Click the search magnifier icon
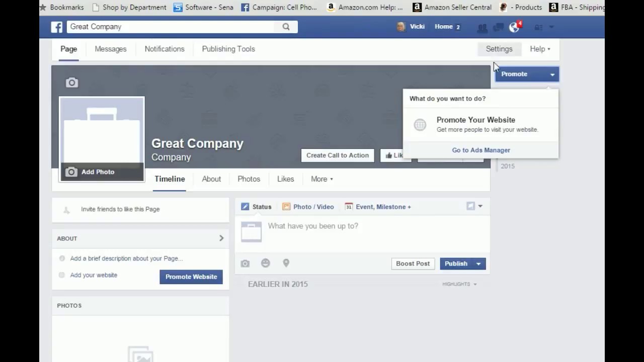Viewport: 644px width, 362px height. coord(286,27)
